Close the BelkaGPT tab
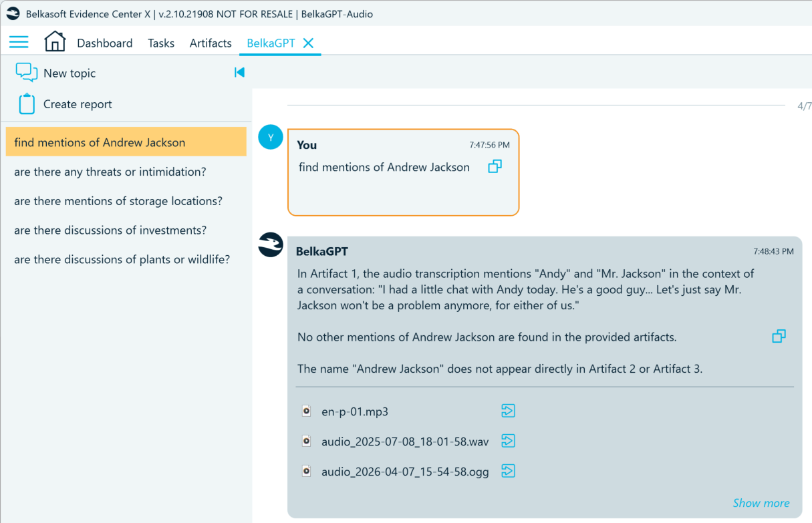This screenshot has height=523, width=812. 308,43
